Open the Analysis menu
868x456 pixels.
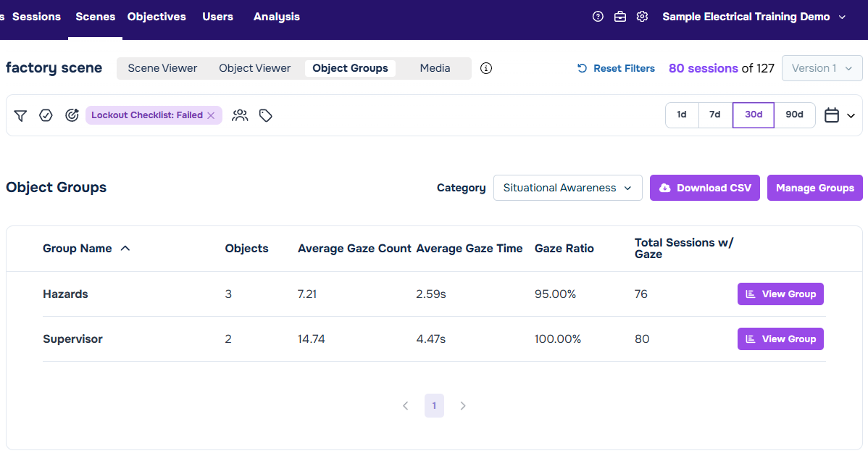click(276, 17)
